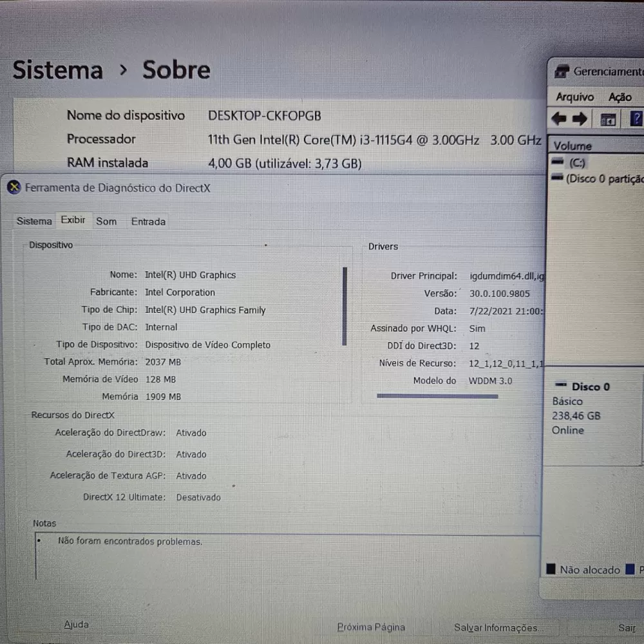Screen dimensions: 644x644
Task: Click the back arrow in Disk Management toolbar
Action: [559, 119]
